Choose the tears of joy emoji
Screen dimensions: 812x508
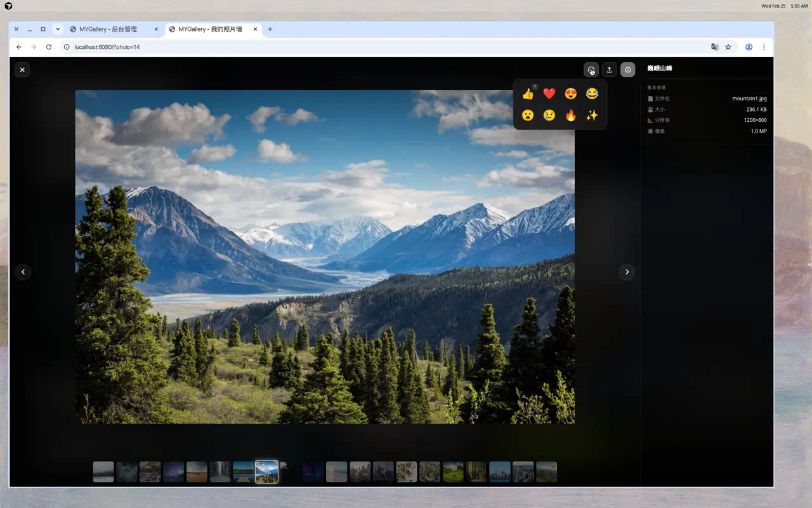pyautogui.click(x=592, y=94)
